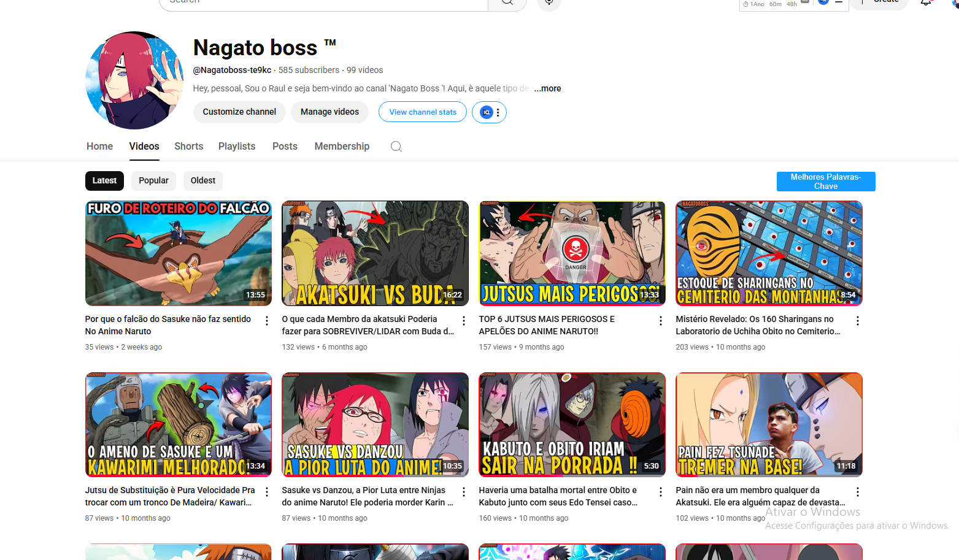The height and width of the screenshot is (560, 959).
Task: Open AKATSUKI VS BUDA thumbnail
Action: coord(375,253)
